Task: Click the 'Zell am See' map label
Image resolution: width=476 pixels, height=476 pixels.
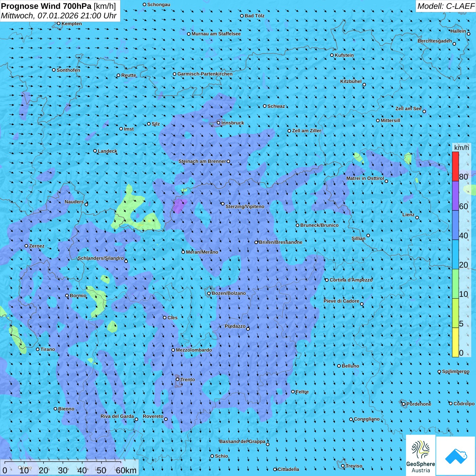Action: pos(408,108)
